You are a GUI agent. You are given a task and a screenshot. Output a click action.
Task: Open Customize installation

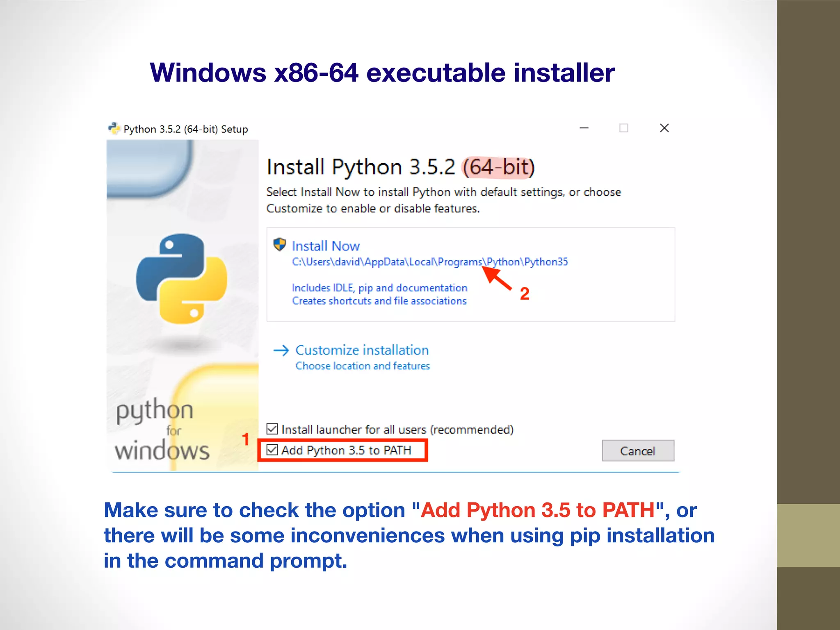point(362,350)
